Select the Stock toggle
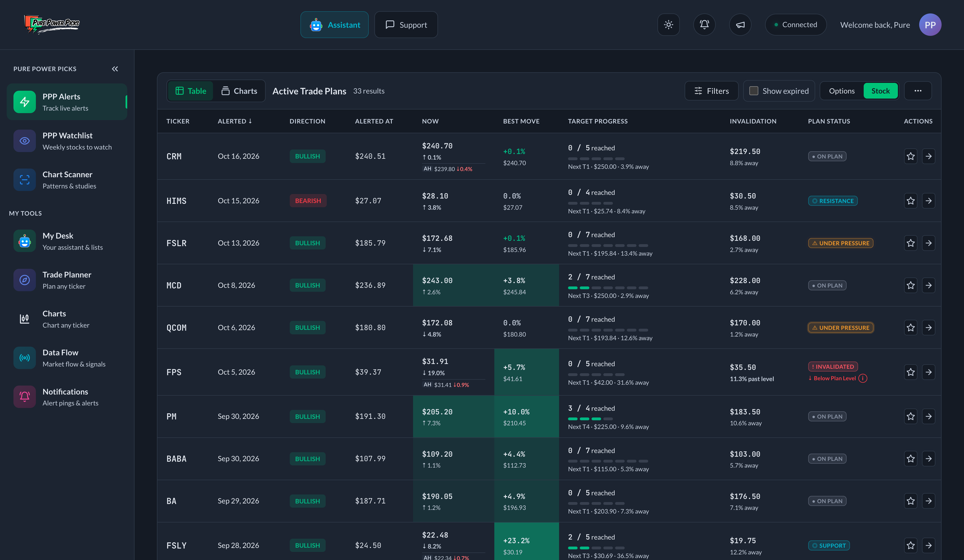964x560 pixels. (x=880, y=91)
